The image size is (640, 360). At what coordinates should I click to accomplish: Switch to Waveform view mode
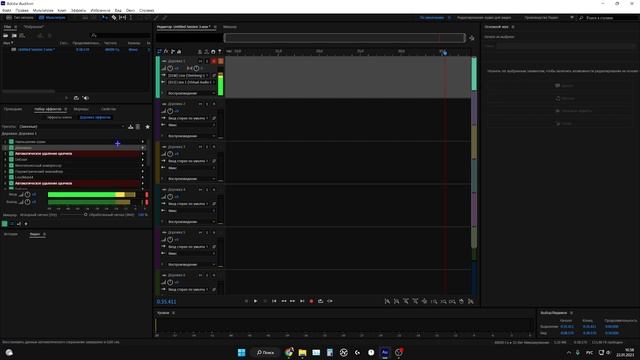pos(20,18)
